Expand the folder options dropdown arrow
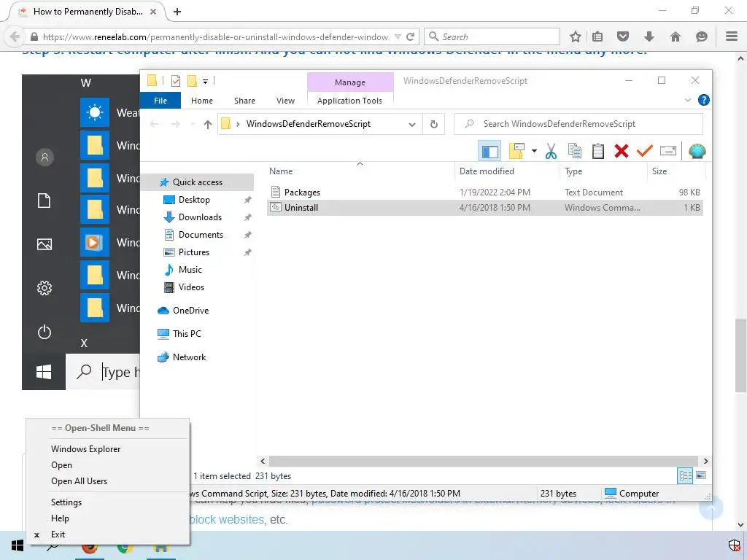 click(x=534, y=151)
